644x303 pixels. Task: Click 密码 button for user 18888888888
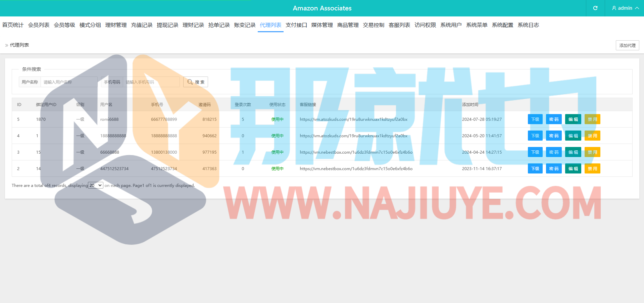coord(553,136)
